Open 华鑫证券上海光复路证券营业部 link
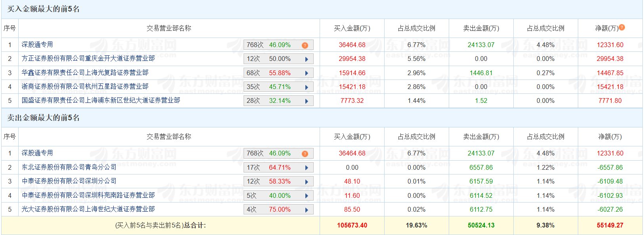This screenshot has height=235, width=644. pyautogui.click(x=85, y=72)
